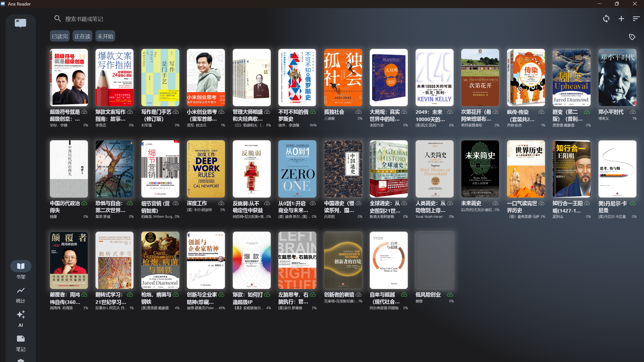Click green cloud icon beside 美]丹尼尔·卡尼曼
Image resolution: width=644 pixels, height=362 pixels.
tap(633, 203)
